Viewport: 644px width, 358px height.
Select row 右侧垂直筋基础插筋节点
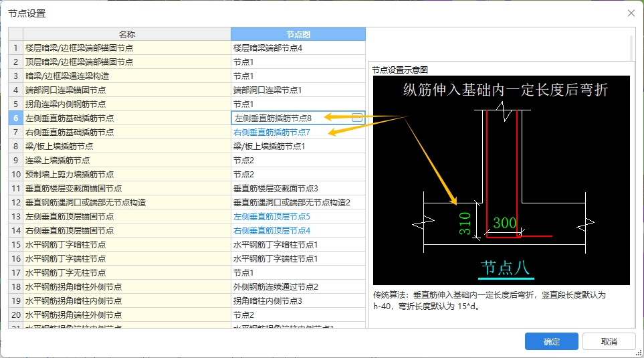point(127,132)
